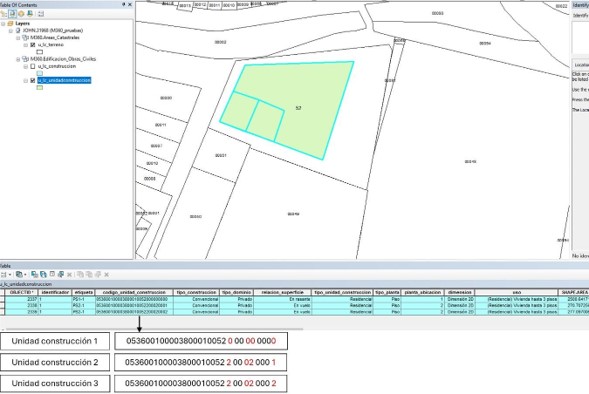The width and height of the screenshot is (589, 394).
Task: Select List By Selection icon
Action: click(30, 14)
